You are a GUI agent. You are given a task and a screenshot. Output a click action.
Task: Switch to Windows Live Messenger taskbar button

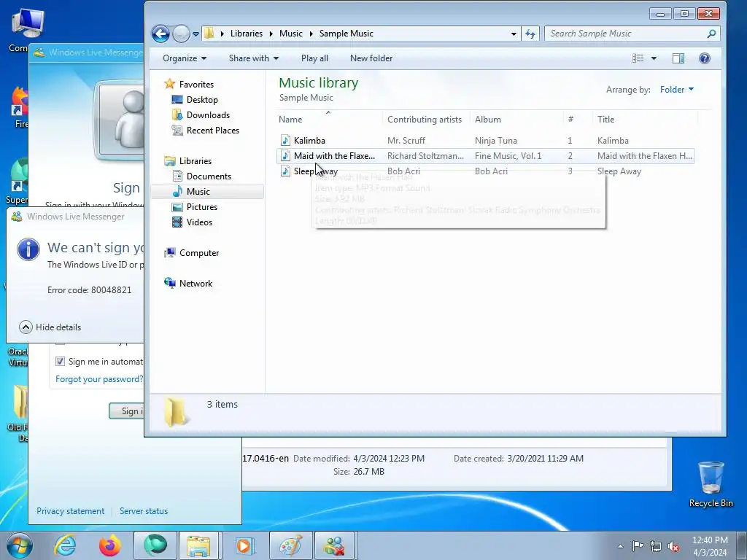(x=334, y=545)
